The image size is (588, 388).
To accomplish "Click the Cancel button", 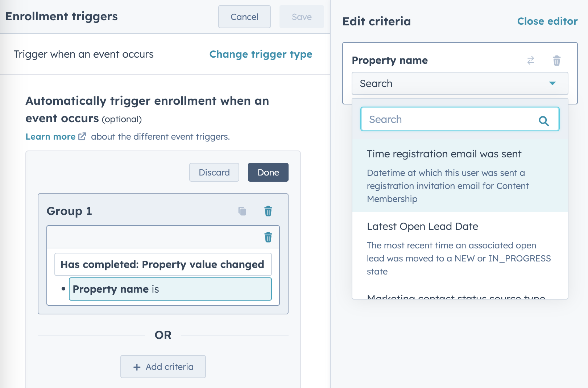I will (244, 17).
